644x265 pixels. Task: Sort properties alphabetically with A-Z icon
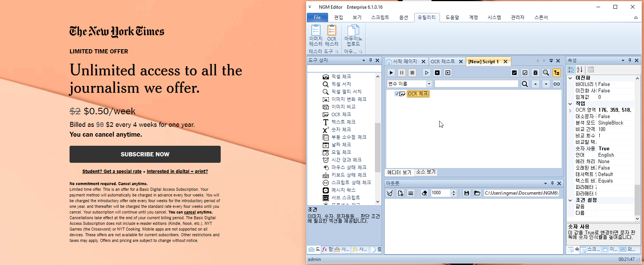(x=580, y=70)
